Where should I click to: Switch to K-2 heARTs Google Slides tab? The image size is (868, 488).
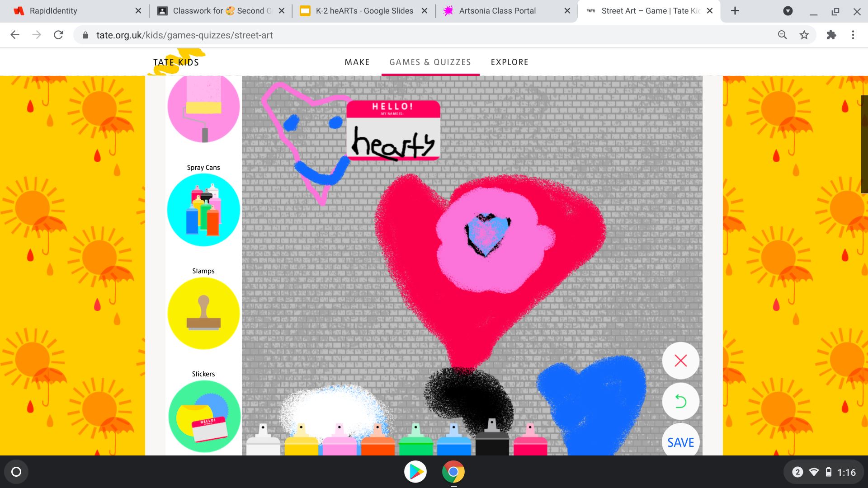point(364,11)
